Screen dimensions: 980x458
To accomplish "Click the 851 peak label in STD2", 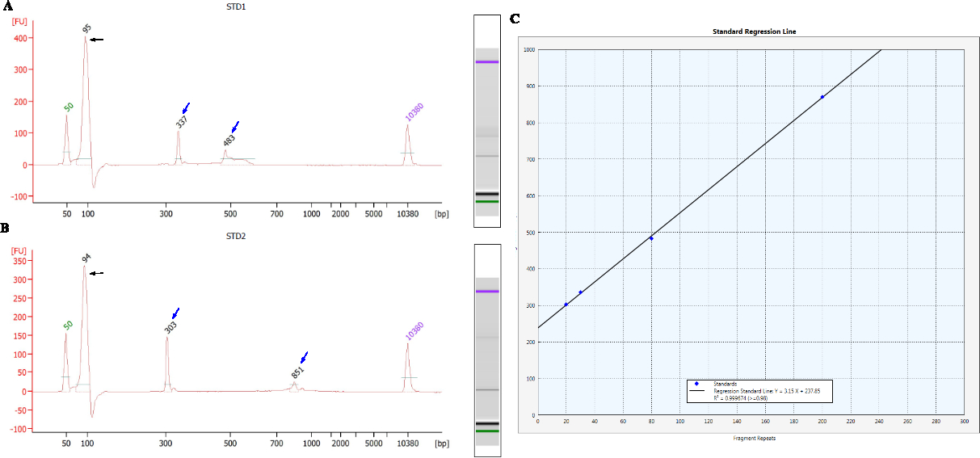I will 298,372.
